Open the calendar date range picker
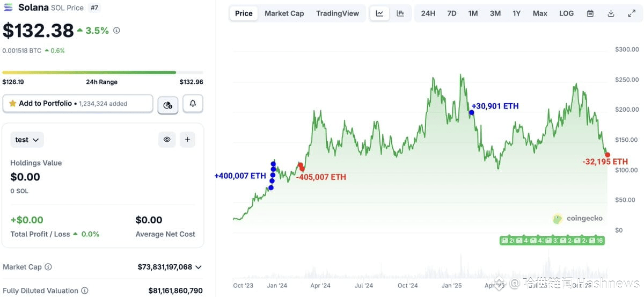Image resolution: width=644 pixels, height=297 pixels. 590,13
